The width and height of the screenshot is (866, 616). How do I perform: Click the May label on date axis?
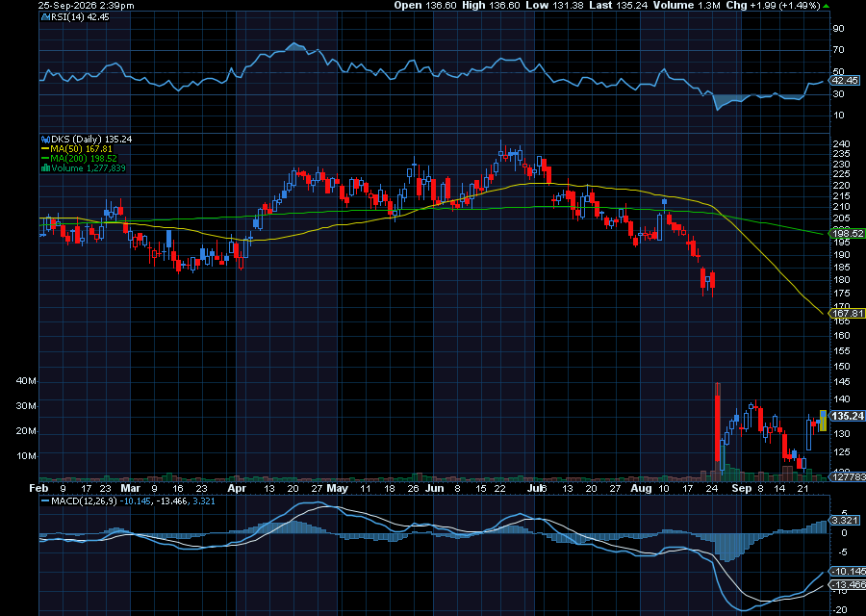tap(337, 488)
